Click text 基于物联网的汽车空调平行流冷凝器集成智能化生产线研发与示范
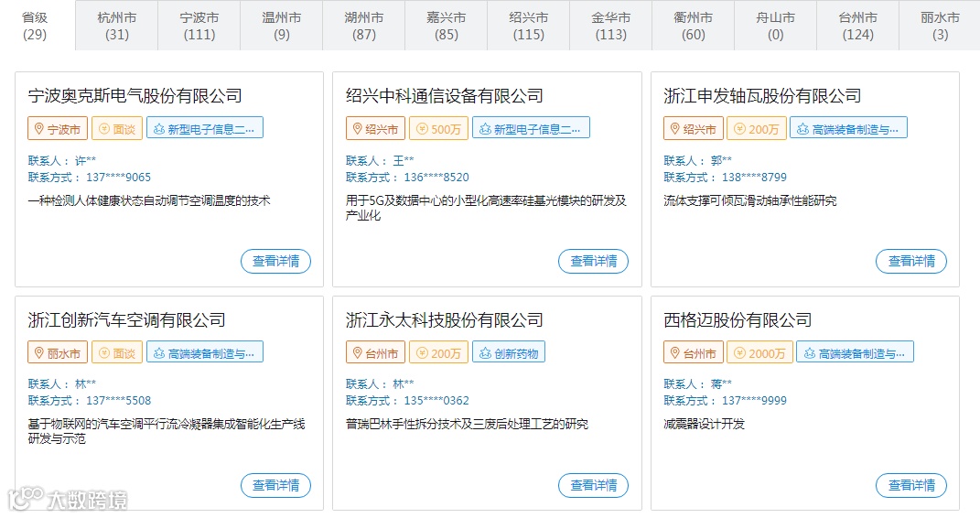 point(167,431)
